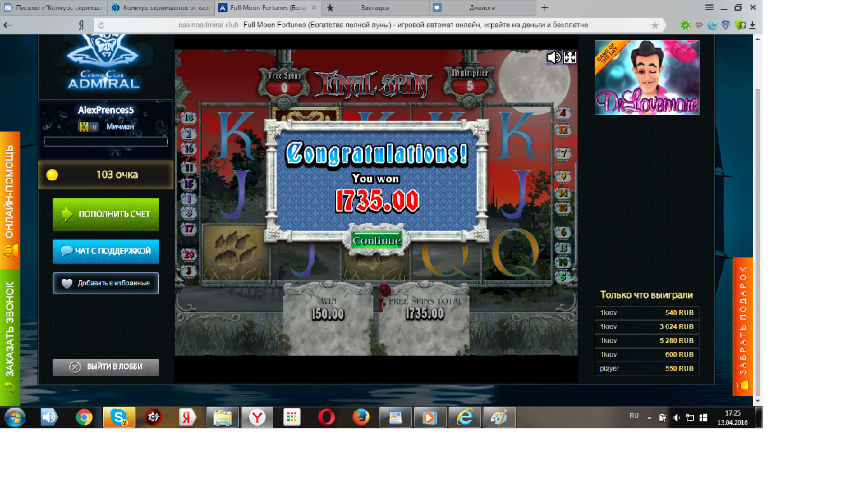The width and height of the screenshot is (868, 488).
Task: Click the Casino Club Admiral logo
Action: [x=103, y=63]
